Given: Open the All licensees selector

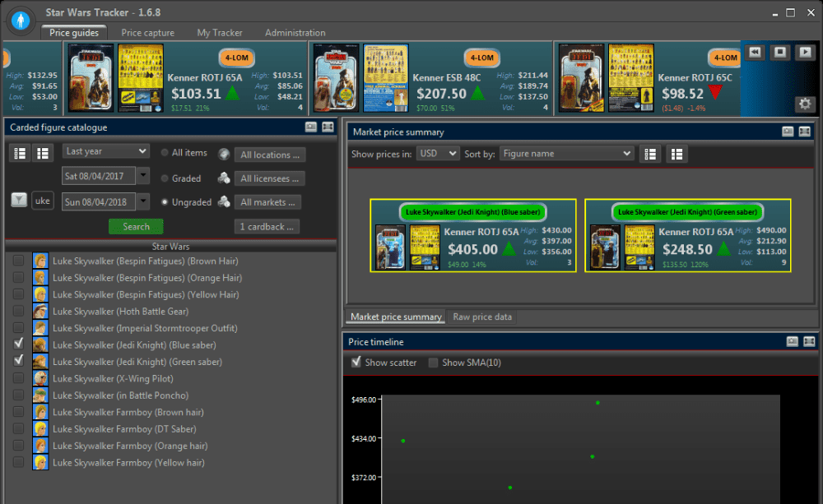Looking at the screenshot, I should [x=269, y=178].
